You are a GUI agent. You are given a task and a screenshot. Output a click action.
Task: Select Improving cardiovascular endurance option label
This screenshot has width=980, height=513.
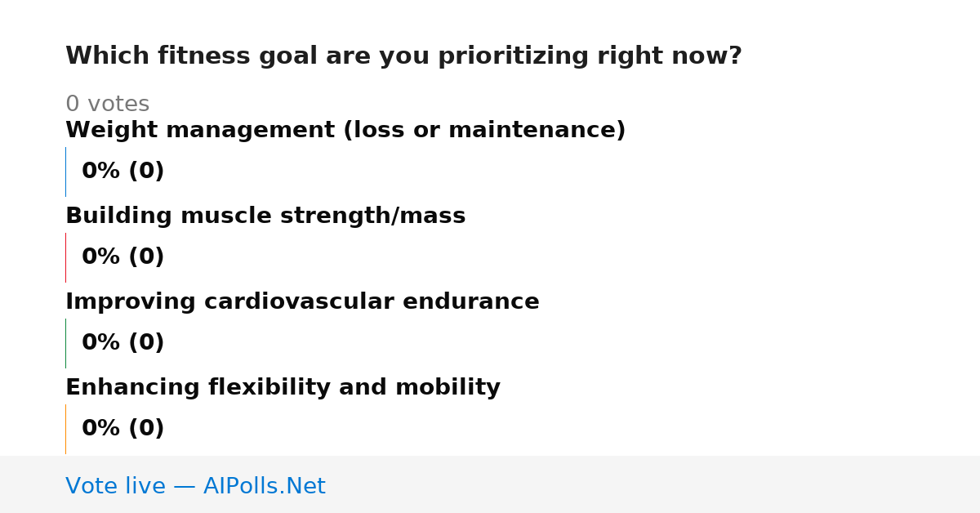[302, 302]
